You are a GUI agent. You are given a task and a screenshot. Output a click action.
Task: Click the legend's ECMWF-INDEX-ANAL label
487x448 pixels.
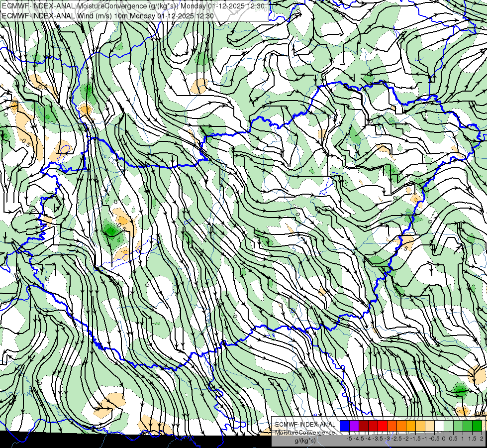click(305, 425)
